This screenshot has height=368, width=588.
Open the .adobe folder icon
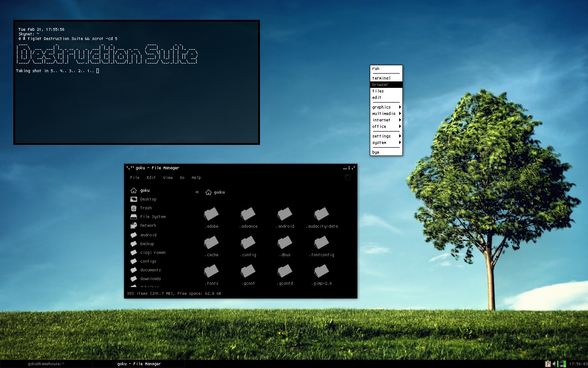[211, 214]
